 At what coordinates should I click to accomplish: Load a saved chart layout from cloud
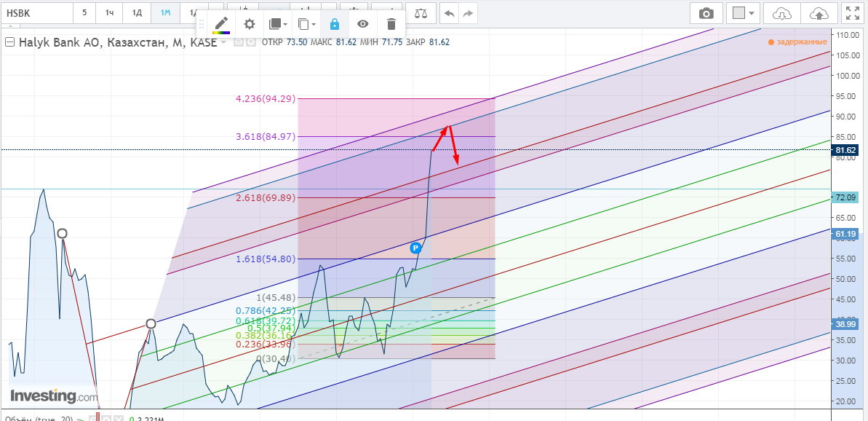pos(781,12)
